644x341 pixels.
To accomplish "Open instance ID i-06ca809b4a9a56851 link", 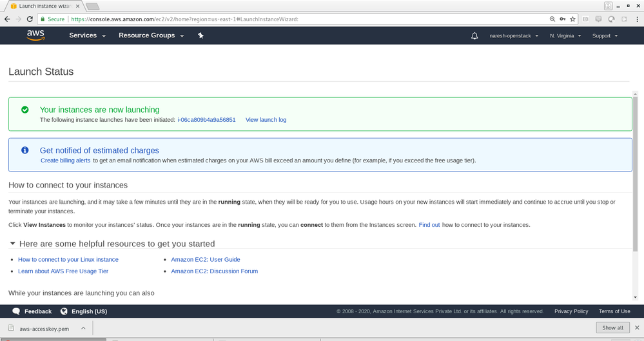I will tap(206, 120).
